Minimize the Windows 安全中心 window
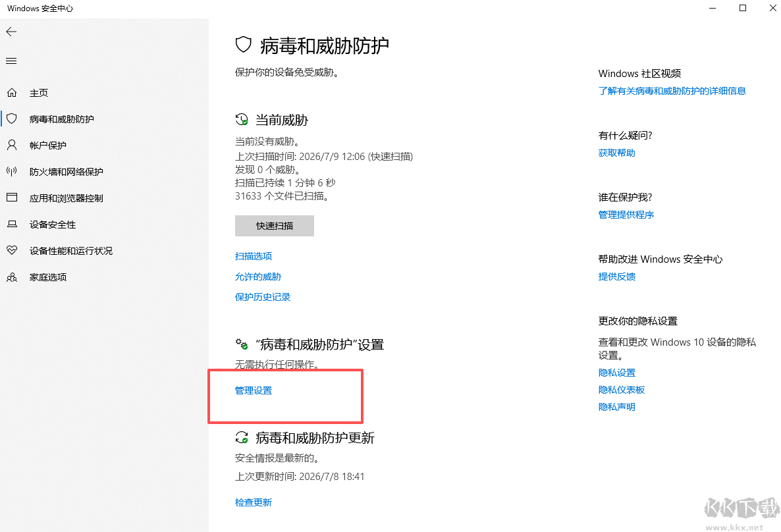Screen dimensions: 781x532 [713, 8]
